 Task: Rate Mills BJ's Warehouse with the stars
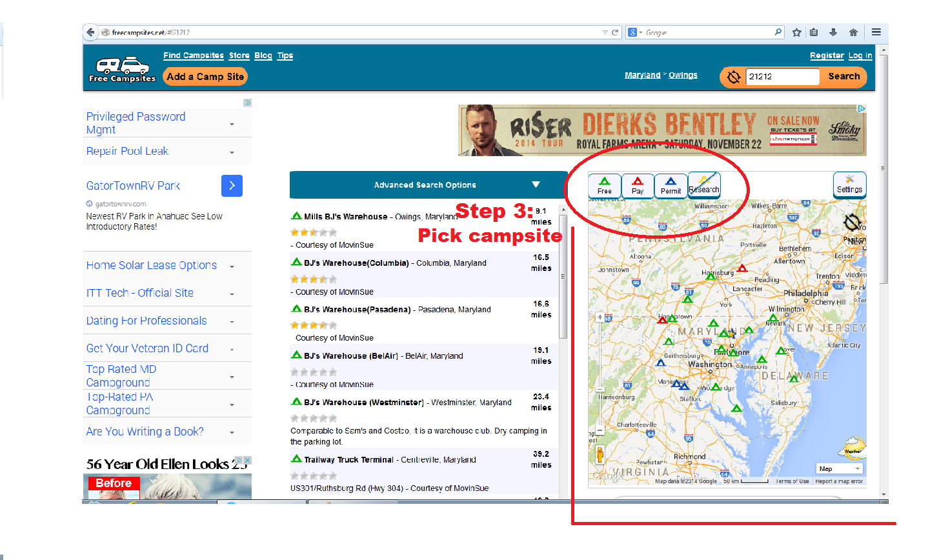314,232
